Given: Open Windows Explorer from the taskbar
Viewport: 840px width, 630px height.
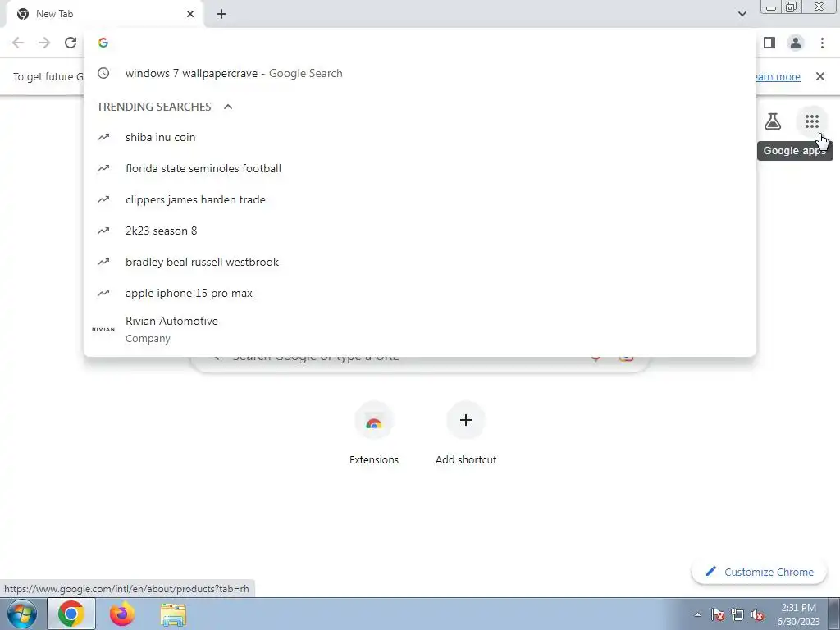Looking at the screenshot, I should [173, 614].
